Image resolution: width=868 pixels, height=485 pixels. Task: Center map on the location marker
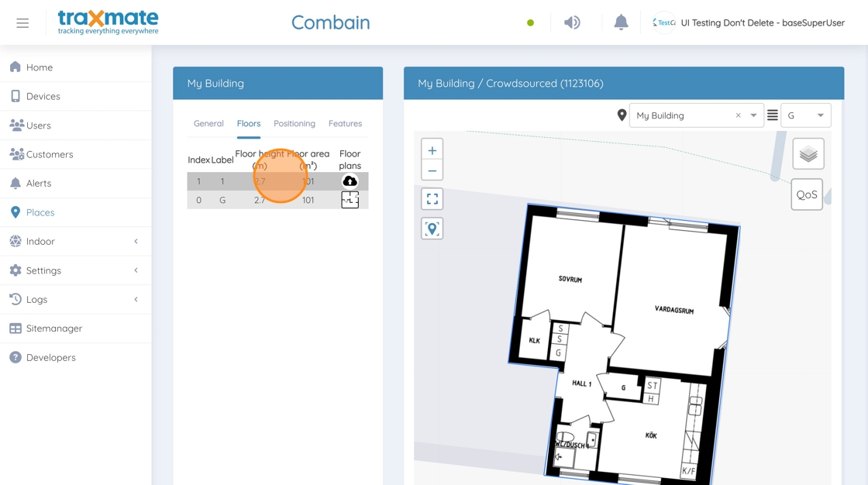pyautogui.click(x=432, y=229)
